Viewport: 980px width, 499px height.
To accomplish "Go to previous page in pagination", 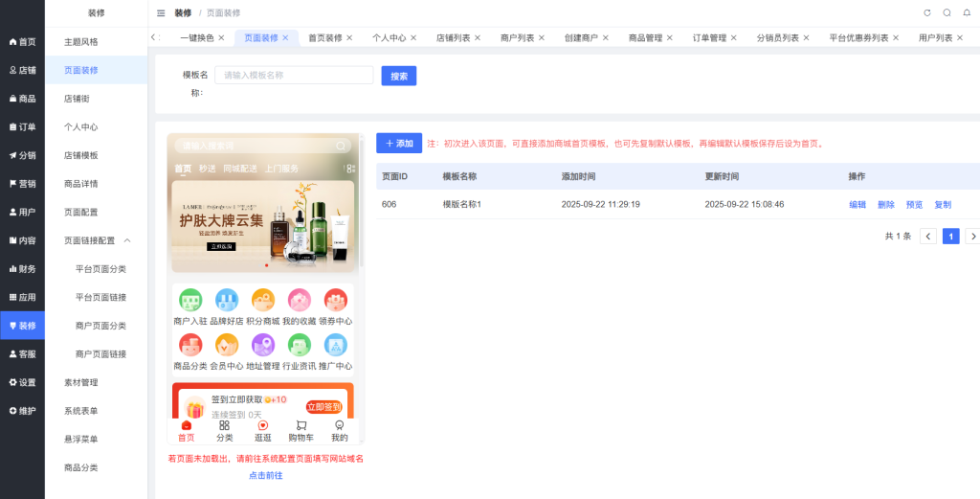I will click(x=928, y=237).
